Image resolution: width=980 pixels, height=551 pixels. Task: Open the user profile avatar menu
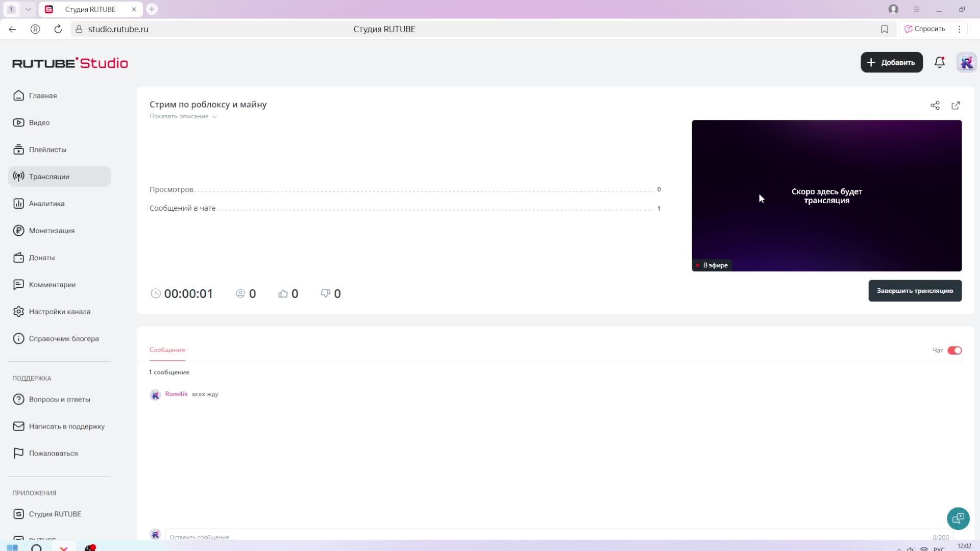(966, 62)
